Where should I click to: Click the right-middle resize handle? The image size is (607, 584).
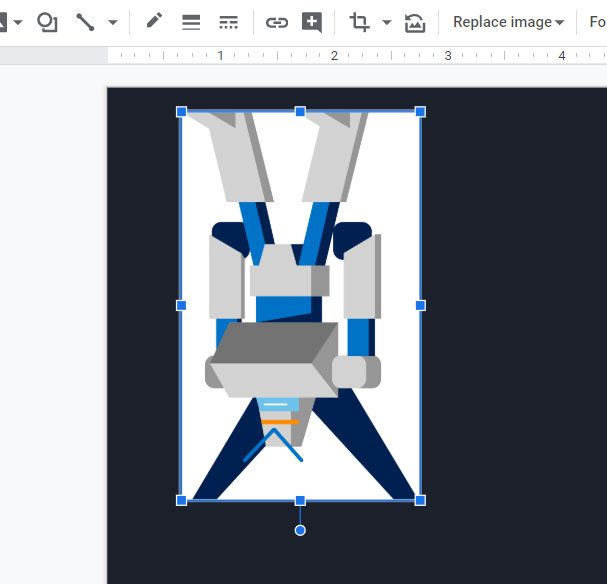[420, 305]
